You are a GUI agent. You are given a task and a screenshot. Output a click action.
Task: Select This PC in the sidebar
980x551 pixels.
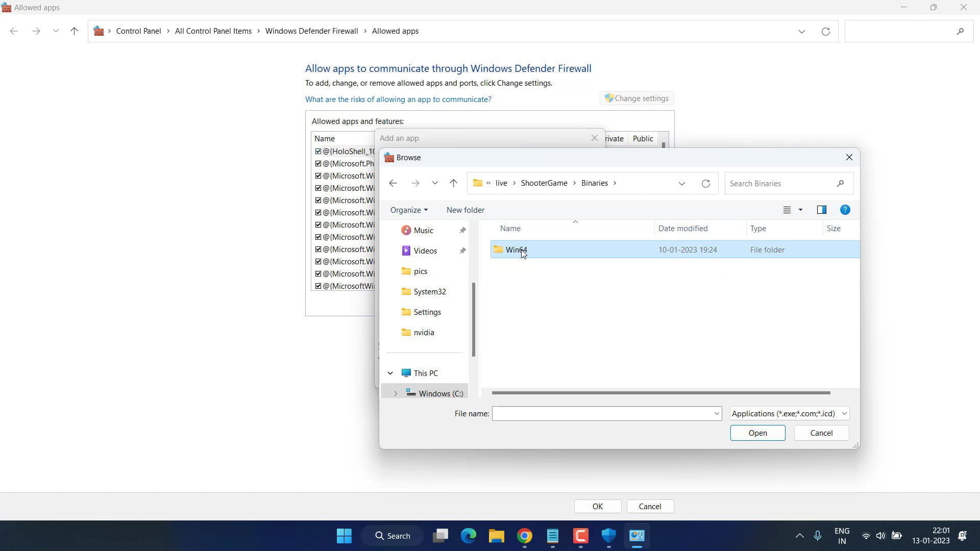[x=426, y=373]
